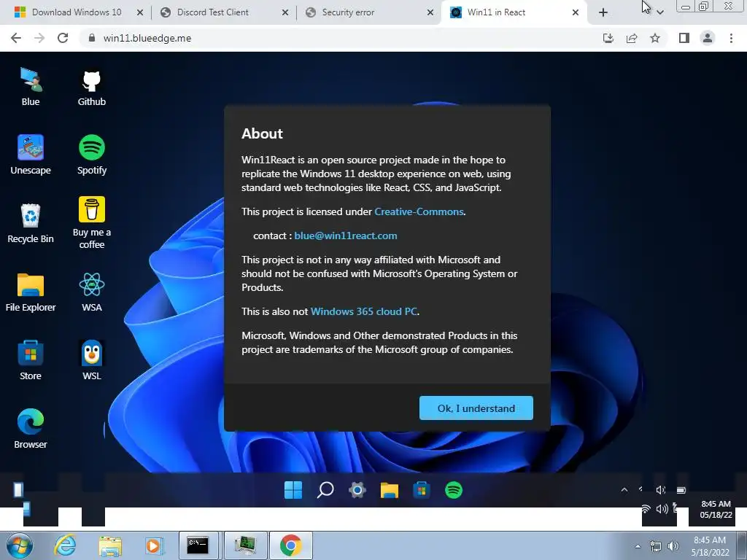Click Windows 7 tray speaker icon
This screenshot has width=747, height=560.
tap(673, 546)
